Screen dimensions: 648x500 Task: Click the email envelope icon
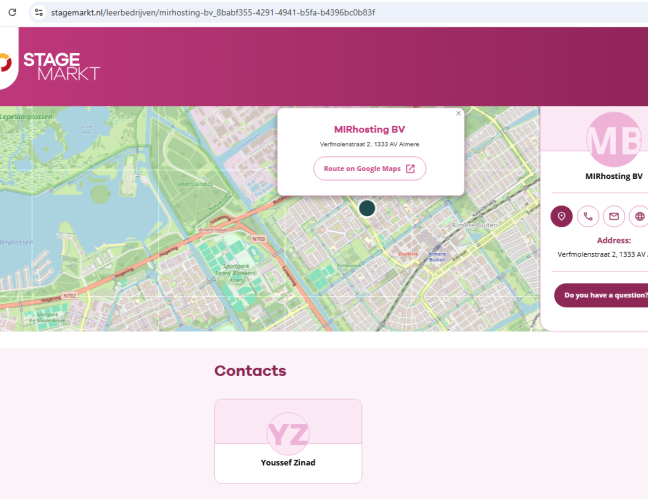click(x=614, y=216)
